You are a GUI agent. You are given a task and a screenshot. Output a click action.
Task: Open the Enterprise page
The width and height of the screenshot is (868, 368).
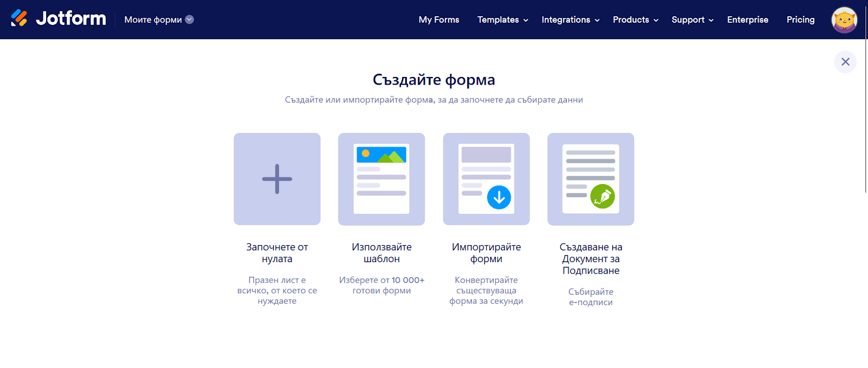click(x=748, y=20)
